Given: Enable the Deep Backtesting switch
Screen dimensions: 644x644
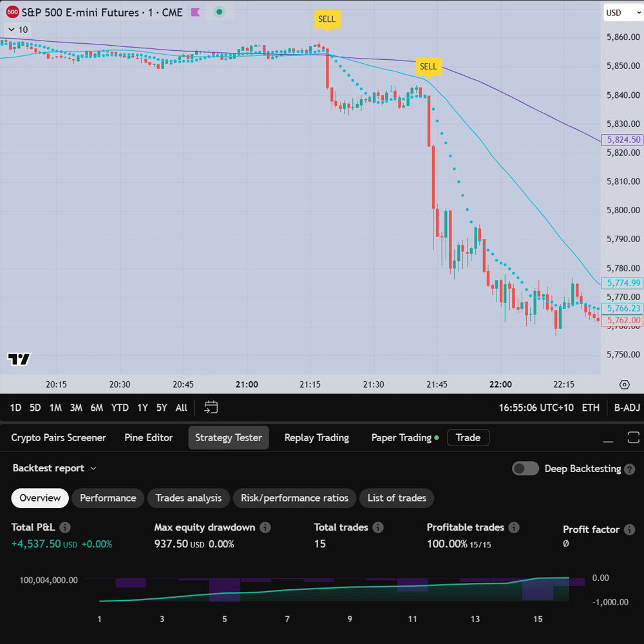Looking at the screenshot, I should pyautogui.click(x=526, y=469).
